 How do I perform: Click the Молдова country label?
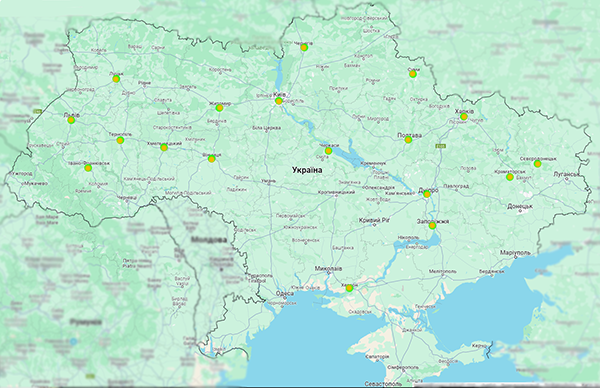pyautogui.click(x=209, y=240)
